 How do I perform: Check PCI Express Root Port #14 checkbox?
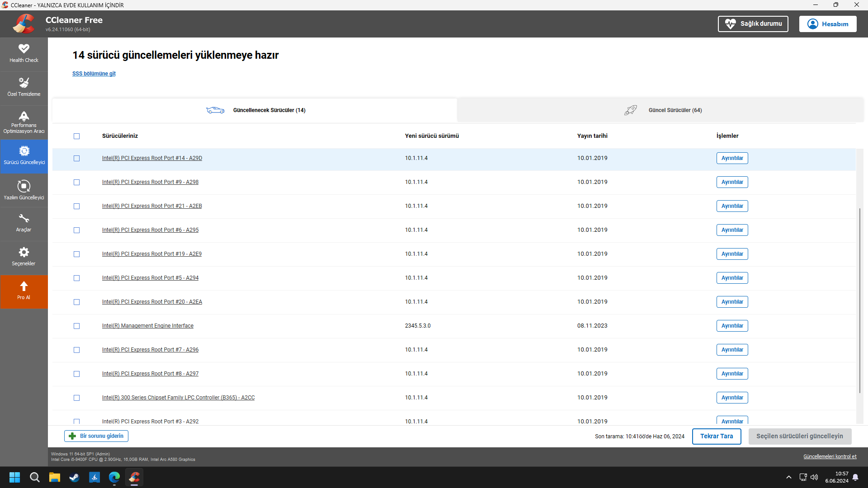[76, 158]
